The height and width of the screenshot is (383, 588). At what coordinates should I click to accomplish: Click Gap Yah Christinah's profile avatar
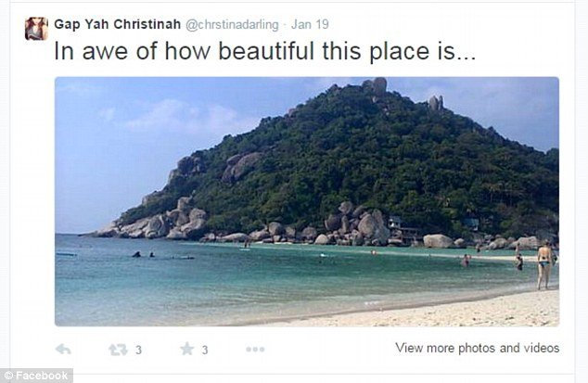coord(36,29)
